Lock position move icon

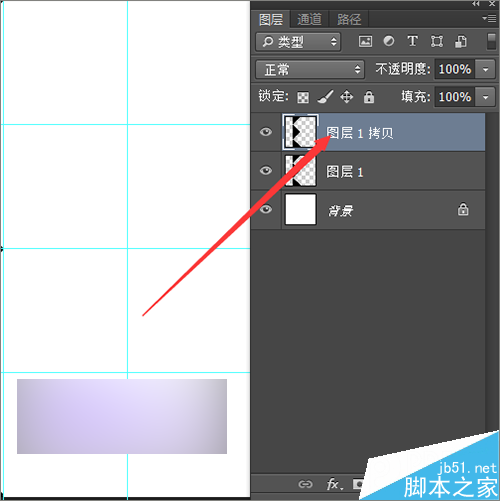pos(347,97)
